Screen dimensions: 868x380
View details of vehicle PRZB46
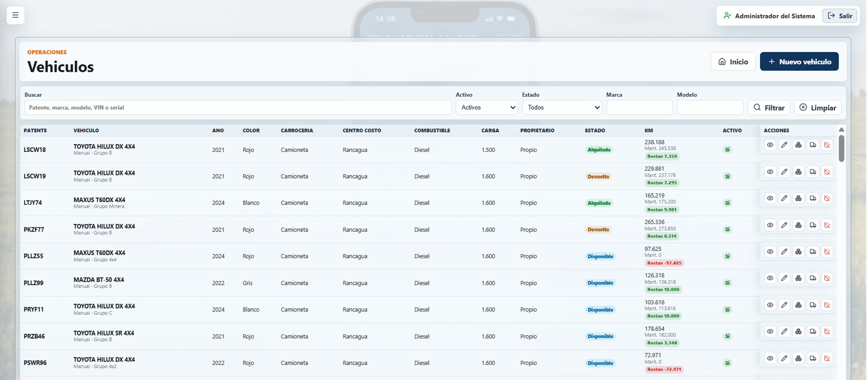[x=770, y=331]
